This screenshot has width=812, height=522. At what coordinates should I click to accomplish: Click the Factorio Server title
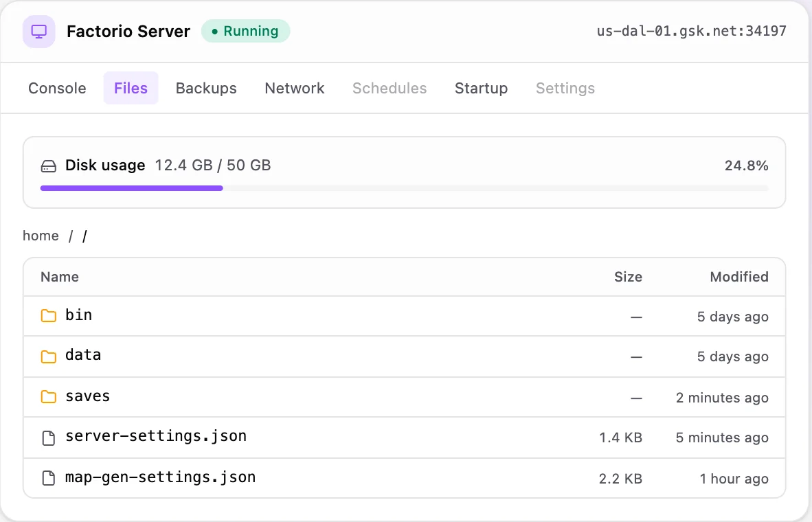click(x=128, y=32)
